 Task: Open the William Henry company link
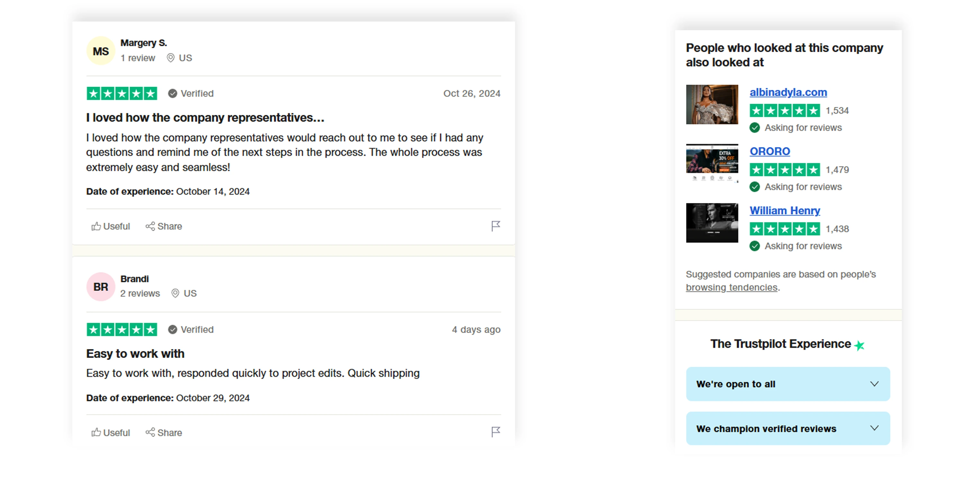[785, 210]
